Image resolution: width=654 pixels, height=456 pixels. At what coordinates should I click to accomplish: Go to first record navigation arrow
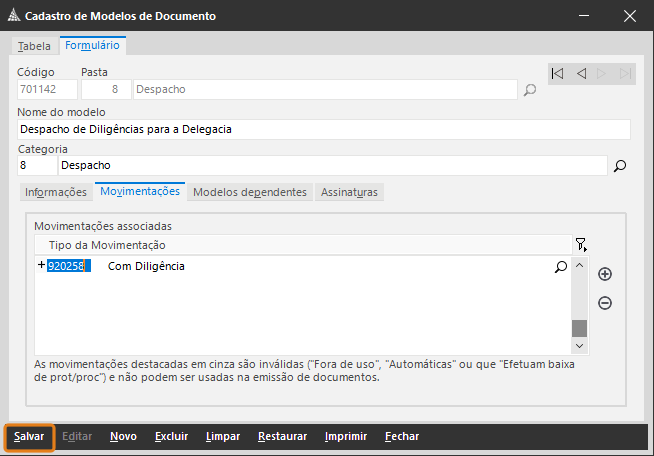(x=558, y=74)
